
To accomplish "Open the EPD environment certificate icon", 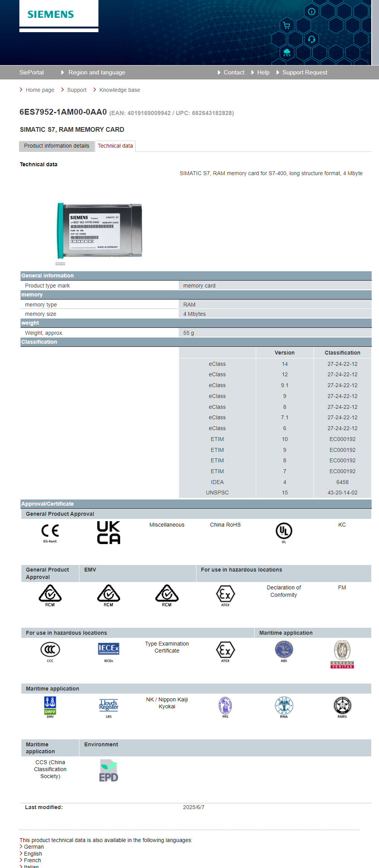I will point(109,770).
